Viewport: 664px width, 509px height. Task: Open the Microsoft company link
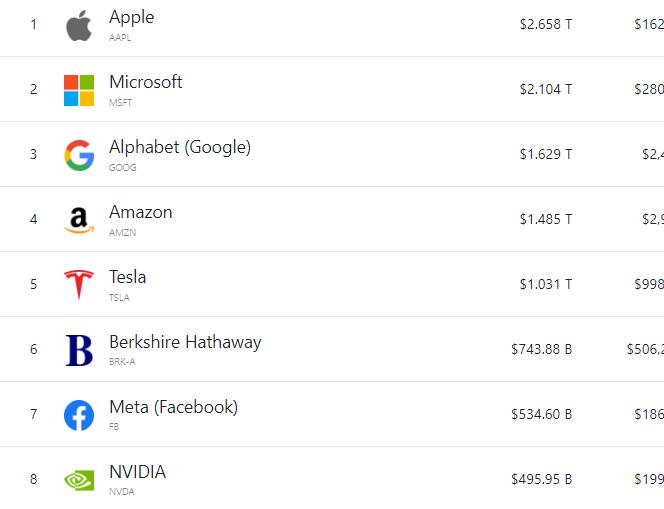coord(146,82)
